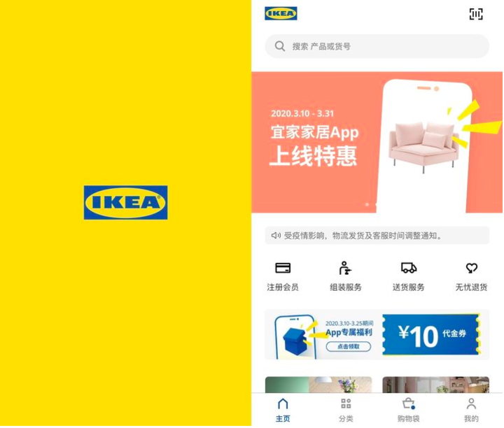This screenshot has width=504, height=428.
Task: Click the speaker announcement icon
Action: click(276, 236)
